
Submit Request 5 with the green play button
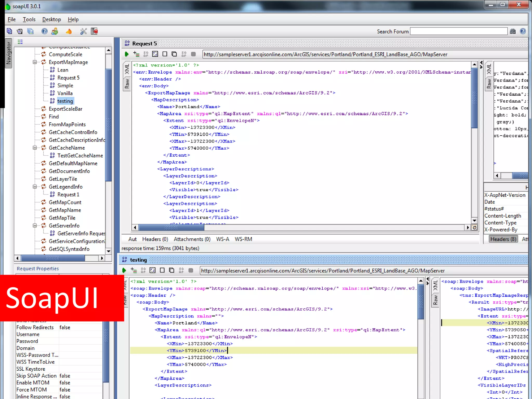tap(127, 54)
